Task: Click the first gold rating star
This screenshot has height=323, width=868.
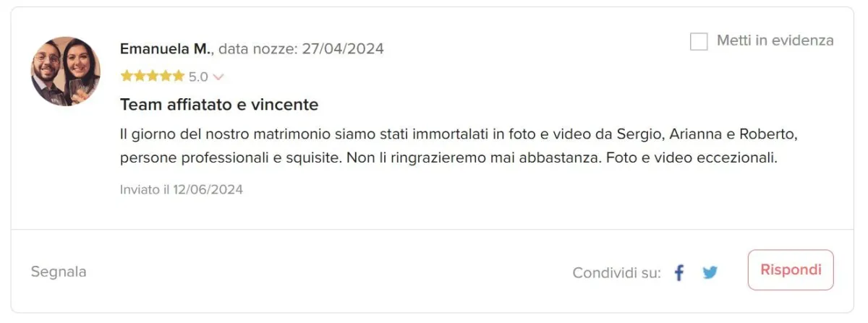Action: click(127, 76)
